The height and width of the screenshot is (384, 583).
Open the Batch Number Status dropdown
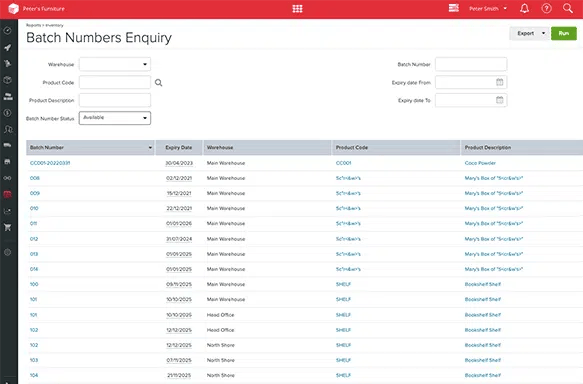115,118
